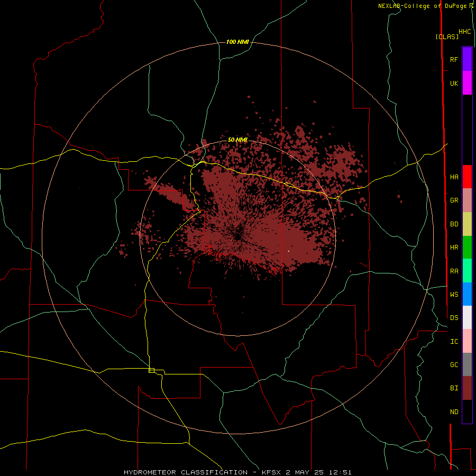Click the GR label in the legend

(x=454, y=200)
